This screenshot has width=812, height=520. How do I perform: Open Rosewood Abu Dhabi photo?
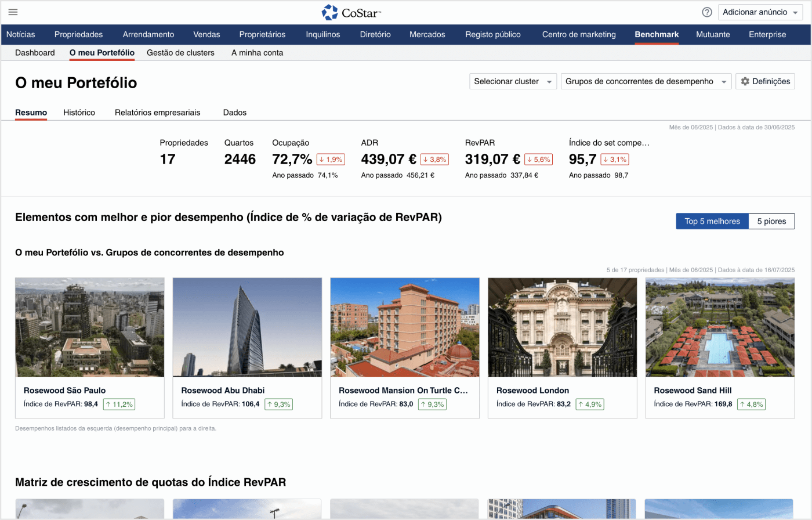pyautogui.click(x=247, y=327)
